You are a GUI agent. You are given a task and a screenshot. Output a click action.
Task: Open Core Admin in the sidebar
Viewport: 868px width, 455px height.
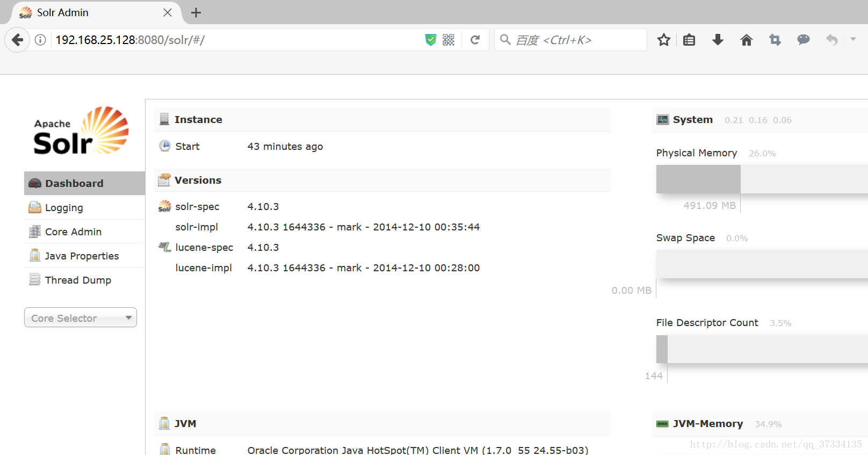(84, 232)
